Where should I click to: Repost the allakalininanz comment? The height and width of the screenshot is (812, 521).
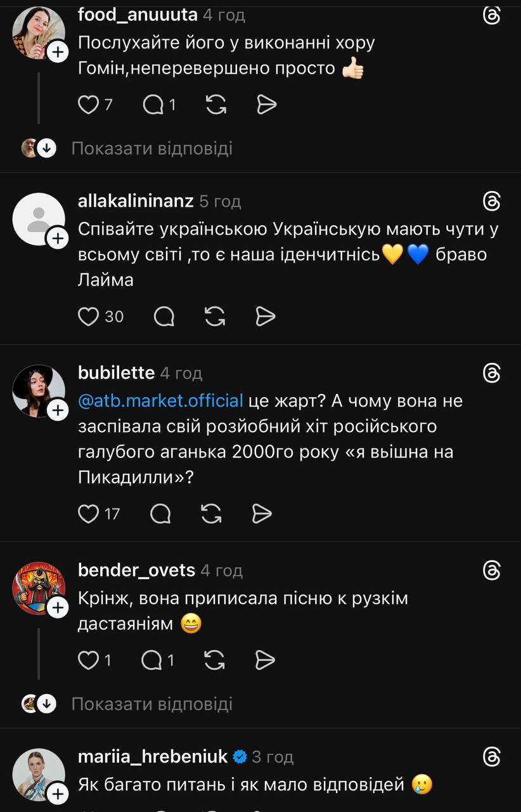pyautogui.click(x=215, y=316)
